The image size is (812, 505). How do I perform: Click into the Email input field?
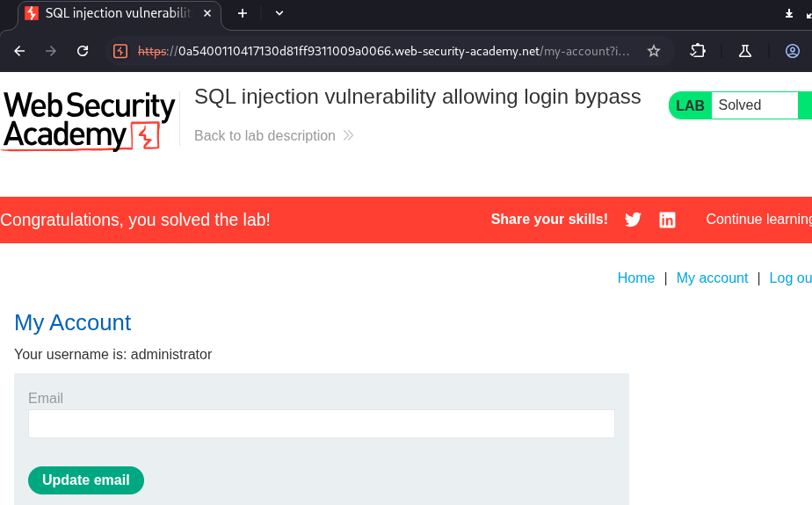point(322,424)
